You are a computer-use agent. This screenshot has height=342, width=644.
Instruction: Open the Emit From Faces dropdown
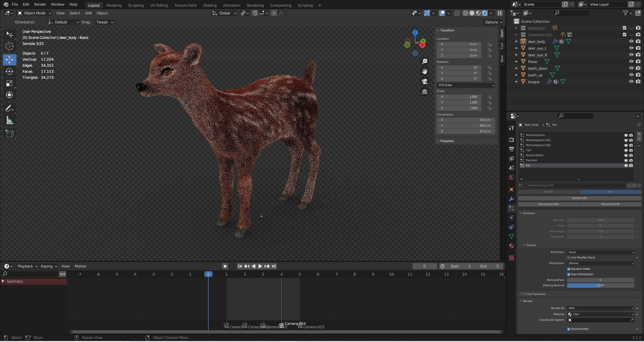pyautogui.click(x=601, y=252)
